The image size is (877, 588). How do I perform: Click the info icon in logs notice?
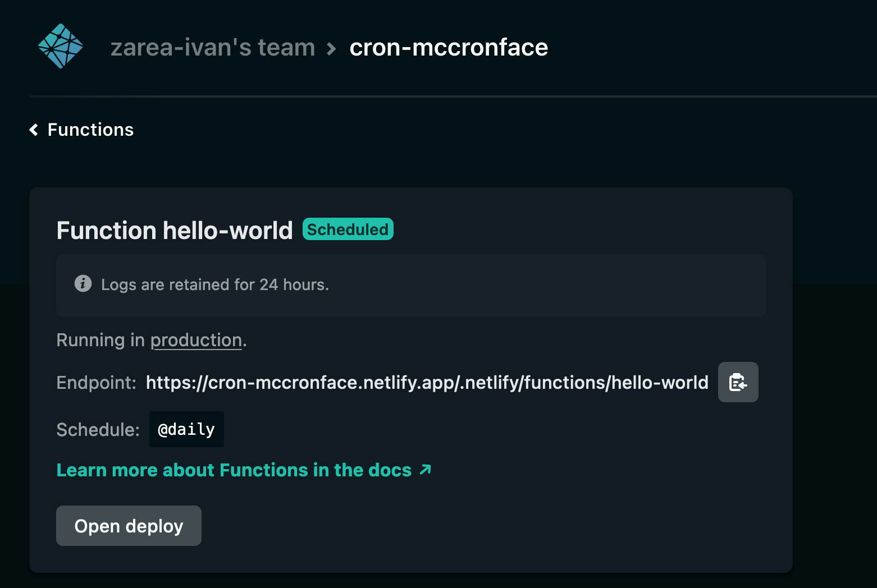[x=83, y=284]
